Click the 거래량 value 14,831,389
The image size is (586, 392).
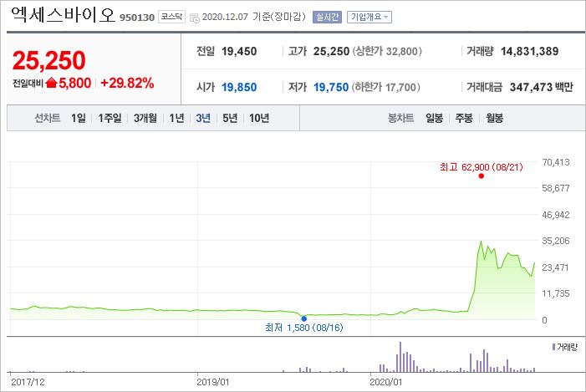tap(529, 51)
